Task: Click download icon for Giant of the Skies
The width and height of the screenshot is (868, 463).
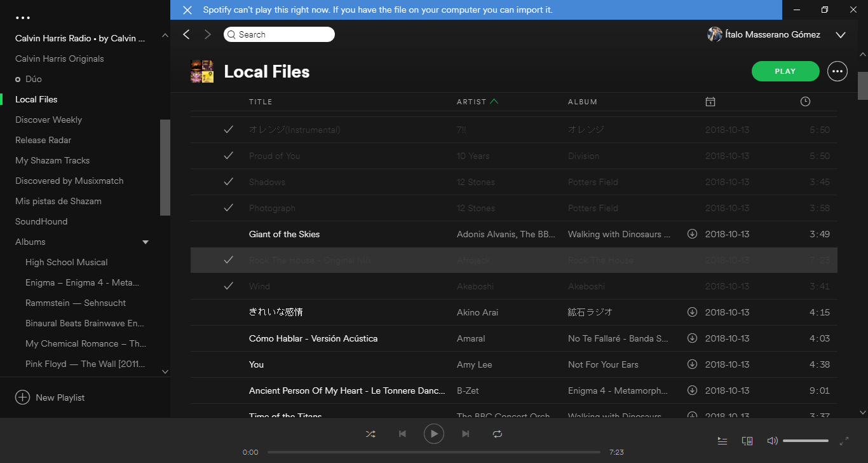Action: pyautogui.click(x=693, y=234)
